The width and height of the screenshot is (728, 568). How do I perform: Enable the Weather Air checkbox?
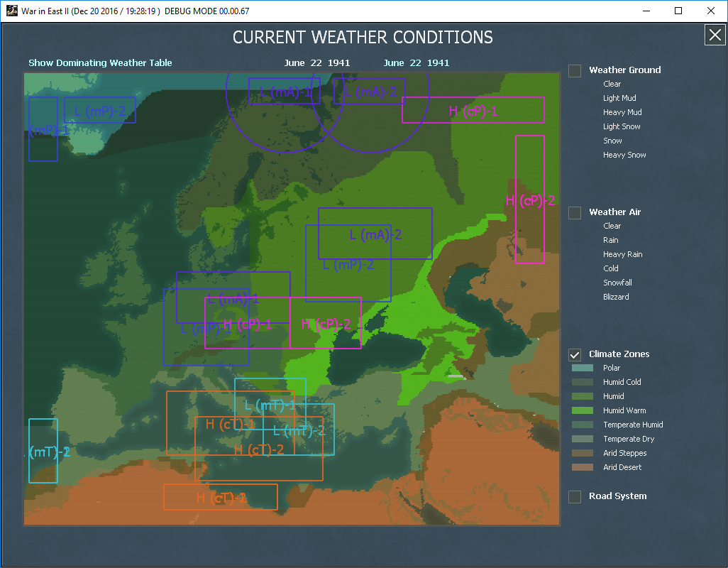(x=575, y=213)
